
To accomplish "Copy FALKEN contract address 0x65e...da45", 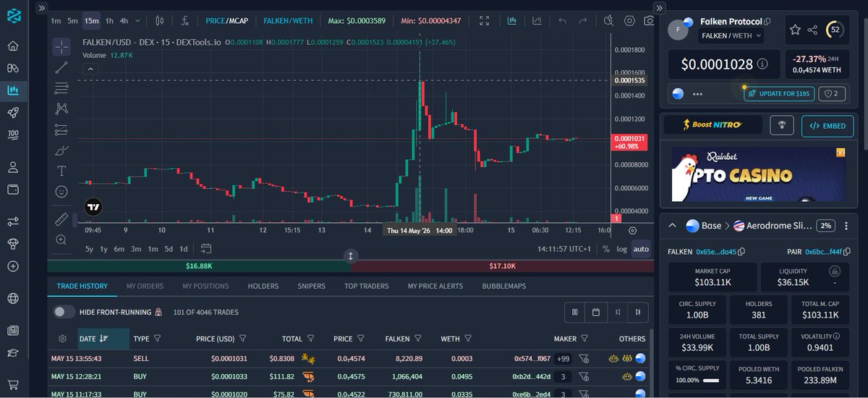I will 743,252.
